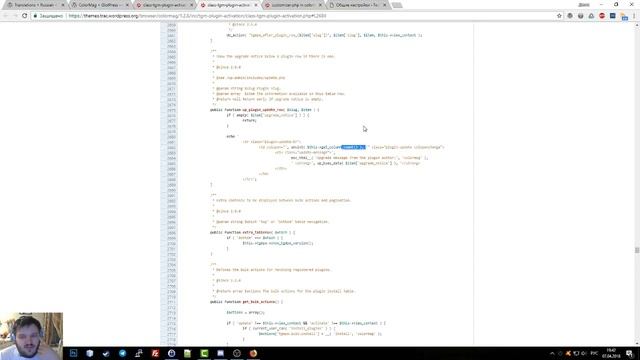Click the Google Drive extension icon

coord(591,16)
